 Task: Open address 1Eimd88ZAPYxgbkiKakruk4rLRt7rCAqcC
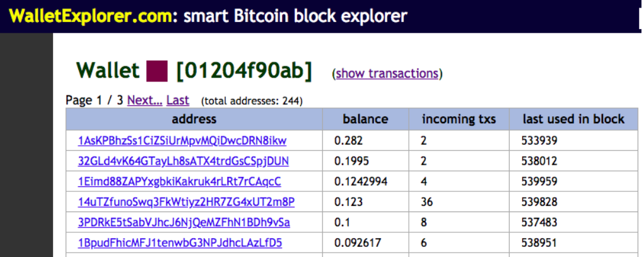click(x=180, y=182)
